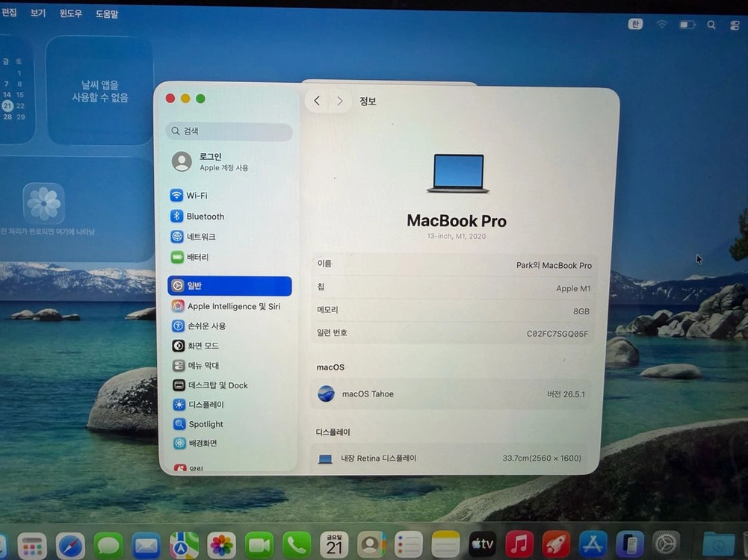Open Control Center in menu bar
Screen dimensions: 748x560
(735, 25)
